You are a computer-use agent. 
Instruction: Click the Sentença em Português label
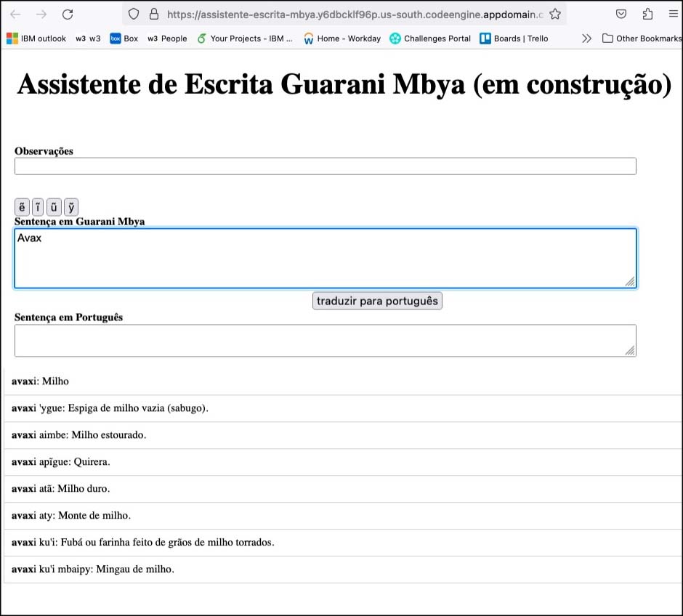69,317
